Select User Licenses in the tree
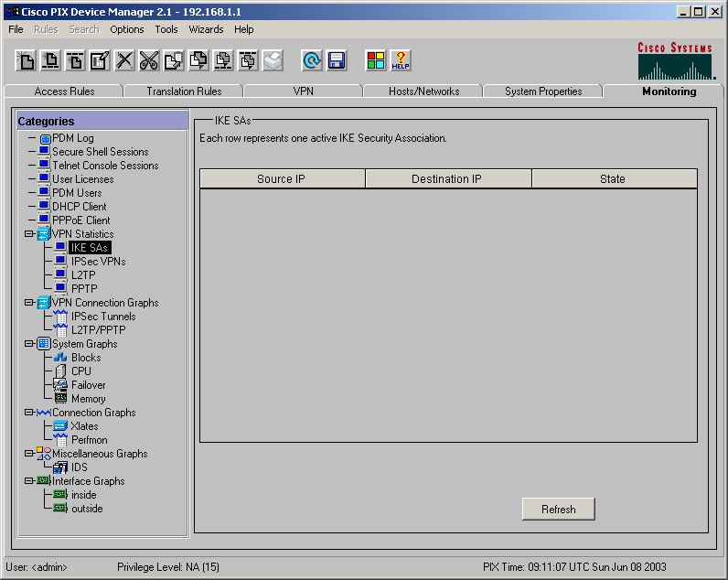728x580 pixels. [x=82, y=179]
